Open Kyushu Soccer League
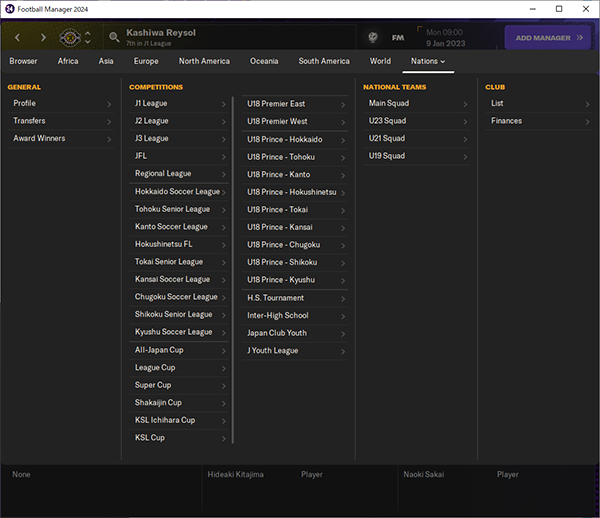 click(179, 332)
